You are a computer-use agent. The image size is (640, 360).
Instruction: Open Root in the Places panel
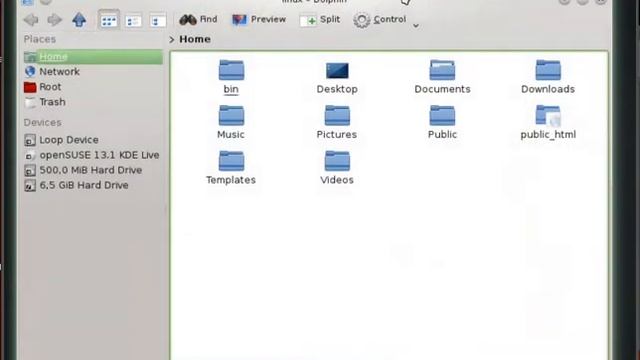click(x=93, y=87)
